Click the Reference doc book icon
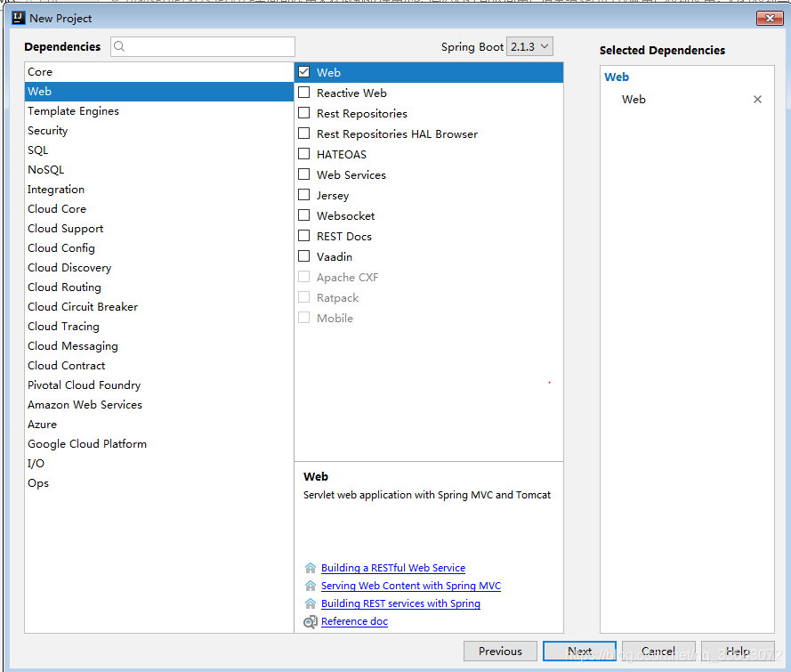Screen dimensions: 791x672 click(311, 621)
